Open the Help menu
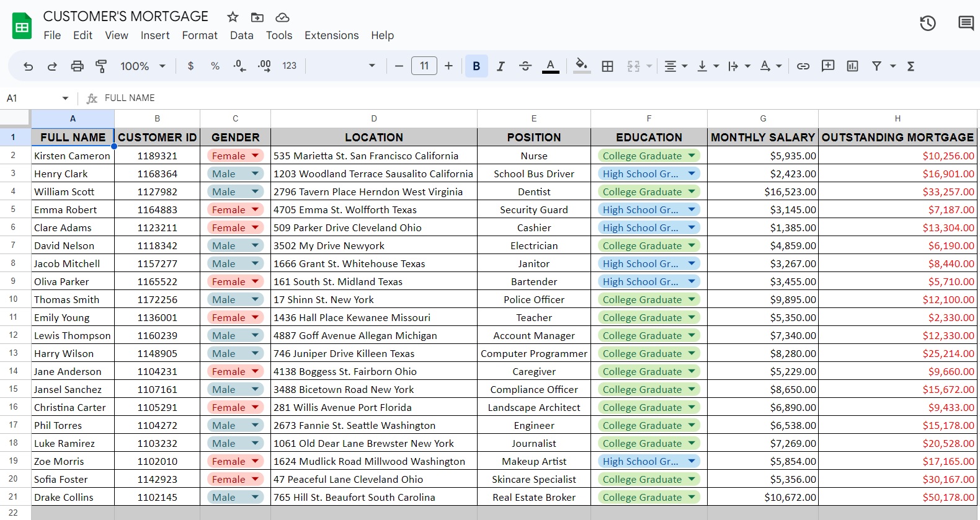Screen dimensions: 980x520 click(383, 35)
